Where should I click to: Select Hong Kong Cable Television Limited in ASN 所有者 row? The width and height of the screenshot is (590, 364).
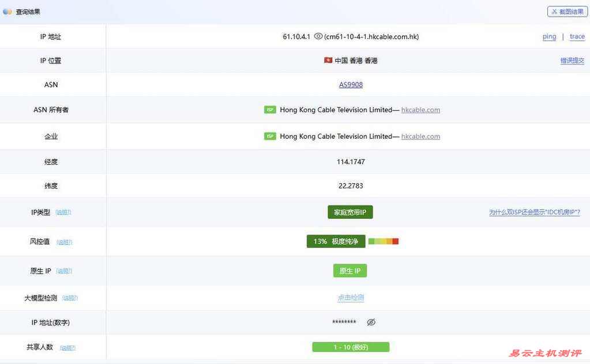[x=336, y=109]
